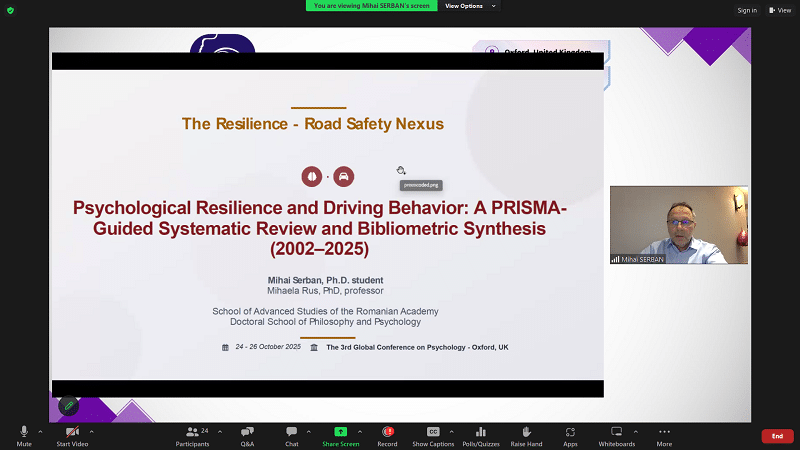
Task: Open the Chat panel
Action: click(292, 434)
